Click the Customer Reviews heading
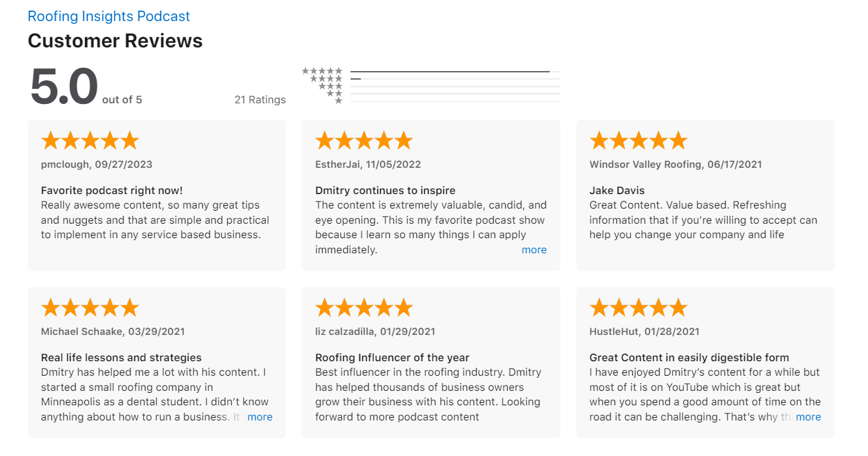 (115, 41)
